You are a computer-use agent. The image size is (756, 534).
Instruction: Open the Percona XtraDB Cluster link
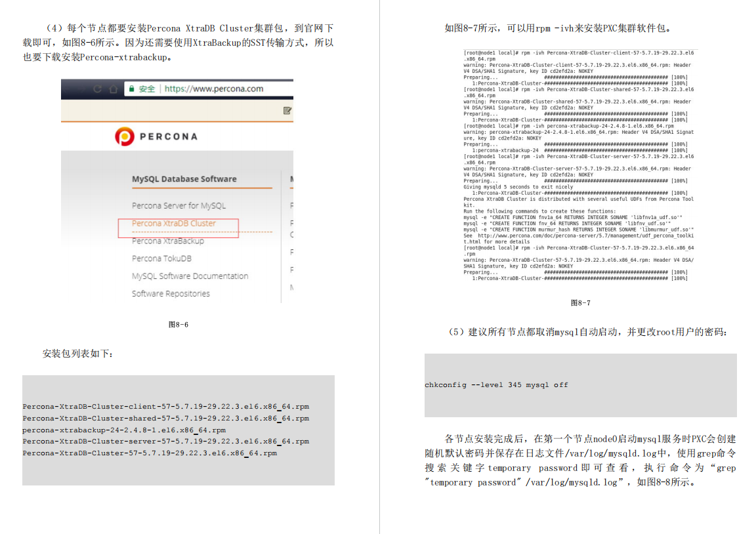[173, 223]
